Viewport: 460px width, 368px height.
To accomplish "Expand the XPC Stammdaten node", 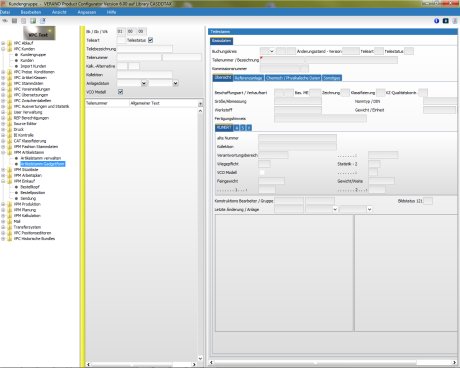I will tap(3, 83).
